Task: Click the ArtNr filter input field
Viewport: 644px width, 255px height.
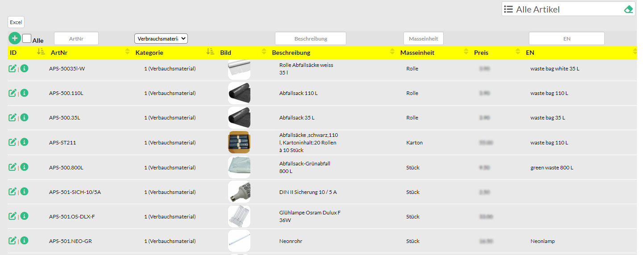Action: (76, 39)
